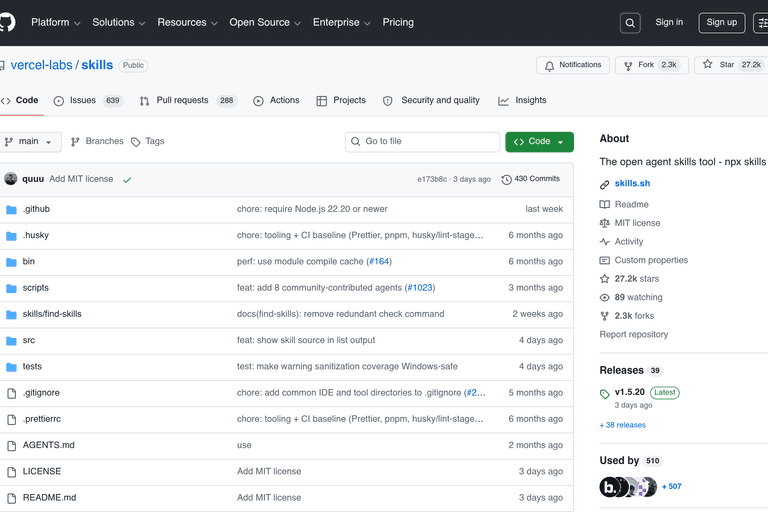The width and height of the screenshot is (768, 512).
Task: Click the watching eye icon
Action: (x=604, y=298)
